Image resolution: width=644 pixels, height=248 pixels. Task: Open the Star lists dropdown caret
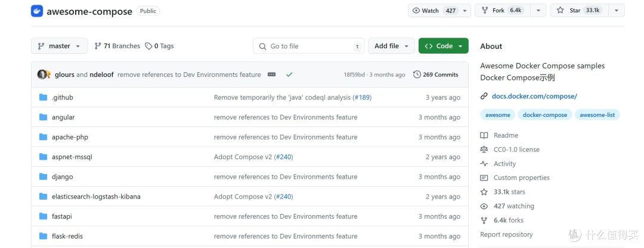tap(617, 11)
